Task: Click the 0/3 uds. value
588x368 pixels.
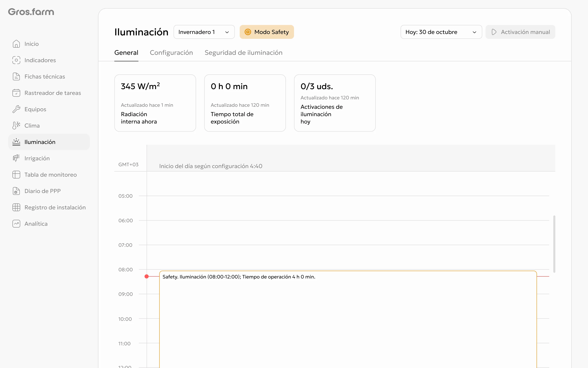Action: [317, 86]
